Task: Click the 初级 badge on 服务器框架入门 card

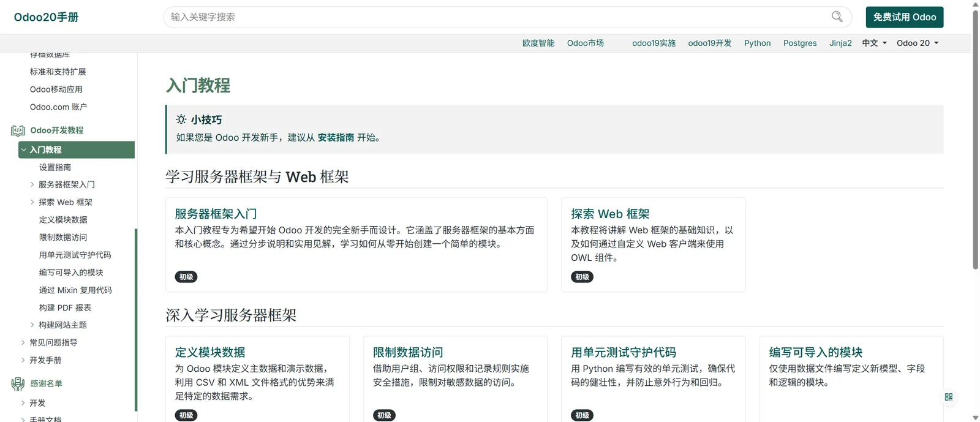Action: 186,277
